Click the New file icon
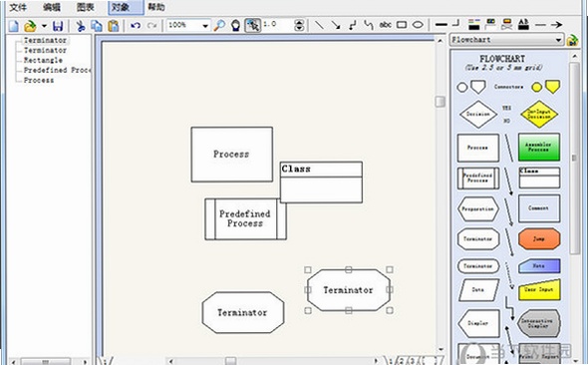Viewport: 588px width, 365px height. 14,26
